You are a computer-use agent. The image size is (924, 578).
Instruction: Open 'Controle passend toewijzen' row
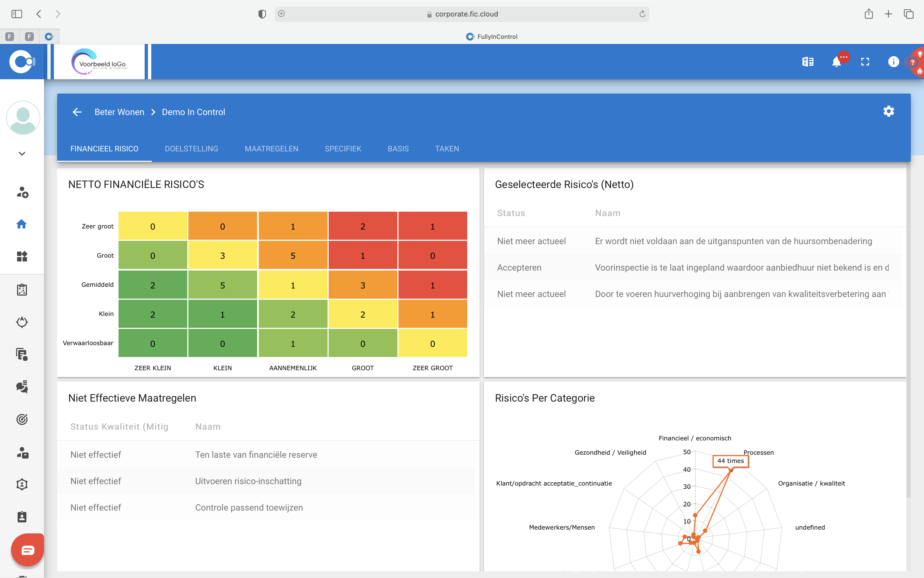pyautogui.click(x=266, y=507)
